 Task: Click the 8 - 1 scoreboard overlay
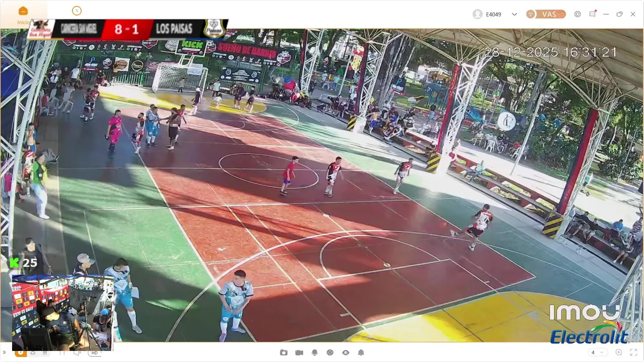[126, 29]
